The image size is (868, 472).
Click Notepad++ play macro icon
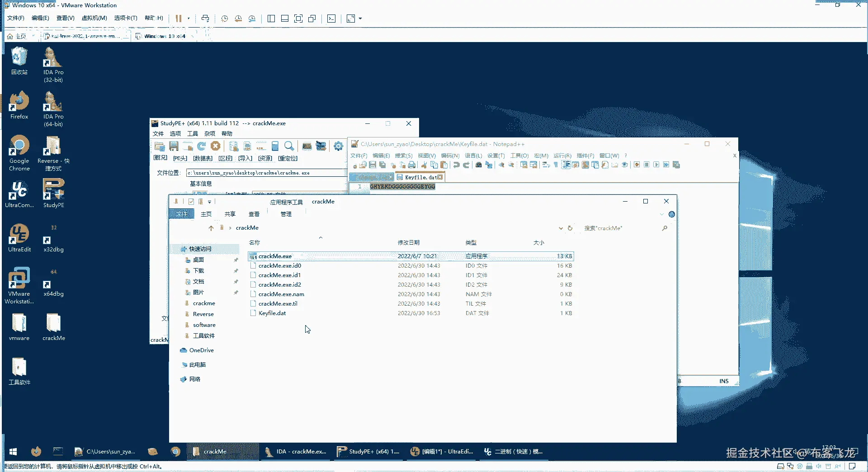656,165
